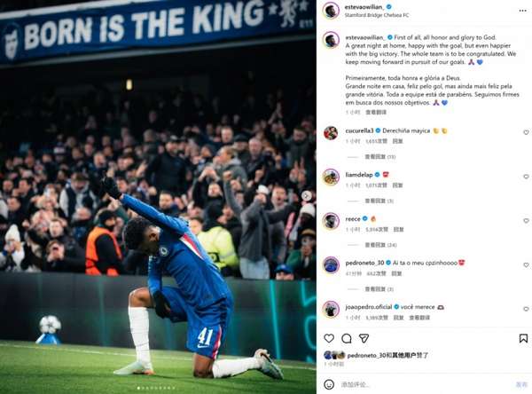Focus the add comment text field

point(424,384)
